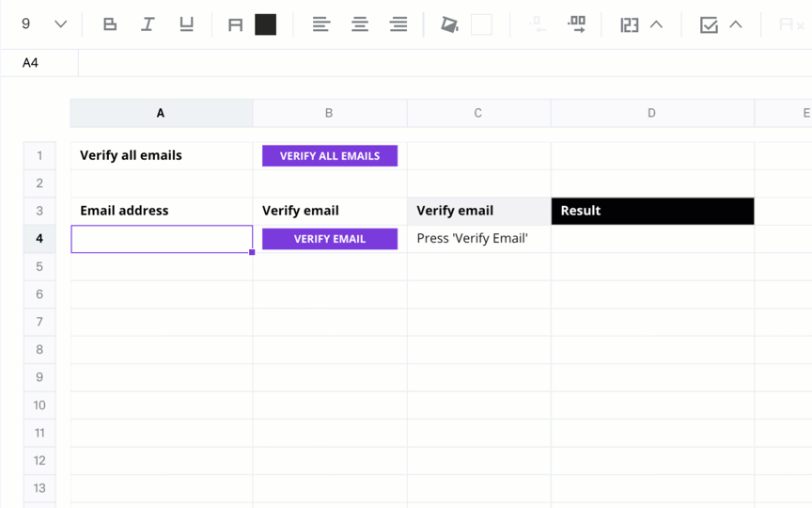Select the 'Verify all emails' cell
Image resolution: width=812 pixels, height=508 pixels.
tap(162, 155)
